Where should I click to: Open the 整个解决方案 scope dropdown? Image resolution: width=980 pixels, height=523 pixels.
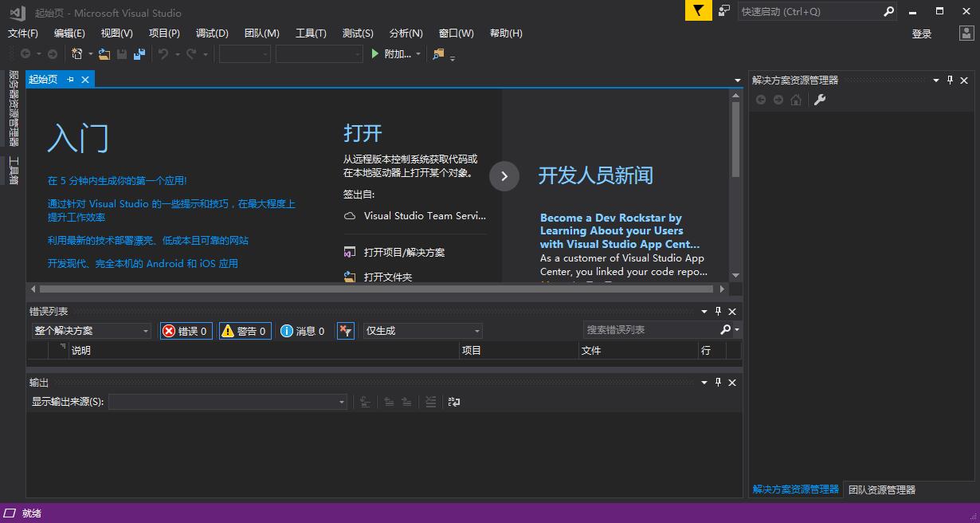click(92, 331)
